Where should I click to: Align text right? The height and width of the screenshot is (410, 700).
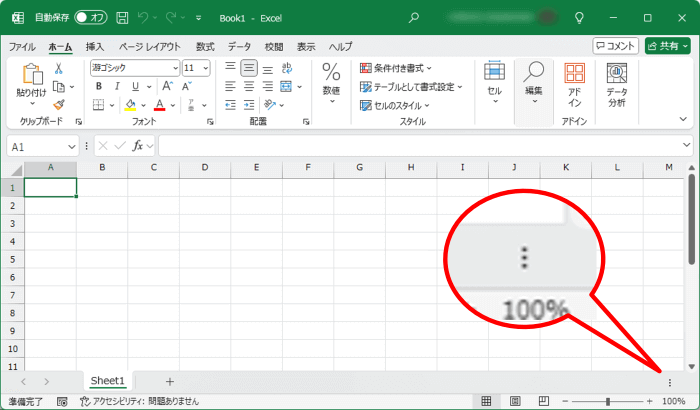coord(267,86)
